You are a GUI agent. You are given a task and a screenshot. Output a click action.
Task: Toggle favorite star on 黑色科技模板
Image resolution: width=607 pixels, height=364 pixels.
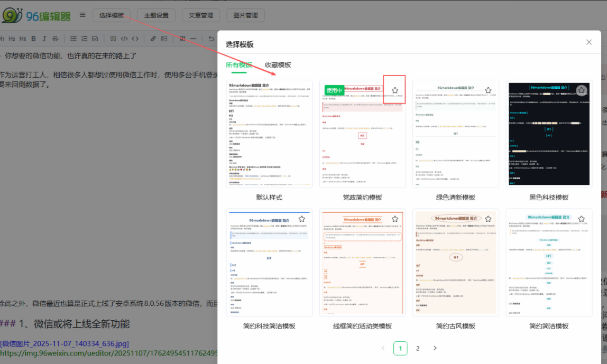(581, 90)
